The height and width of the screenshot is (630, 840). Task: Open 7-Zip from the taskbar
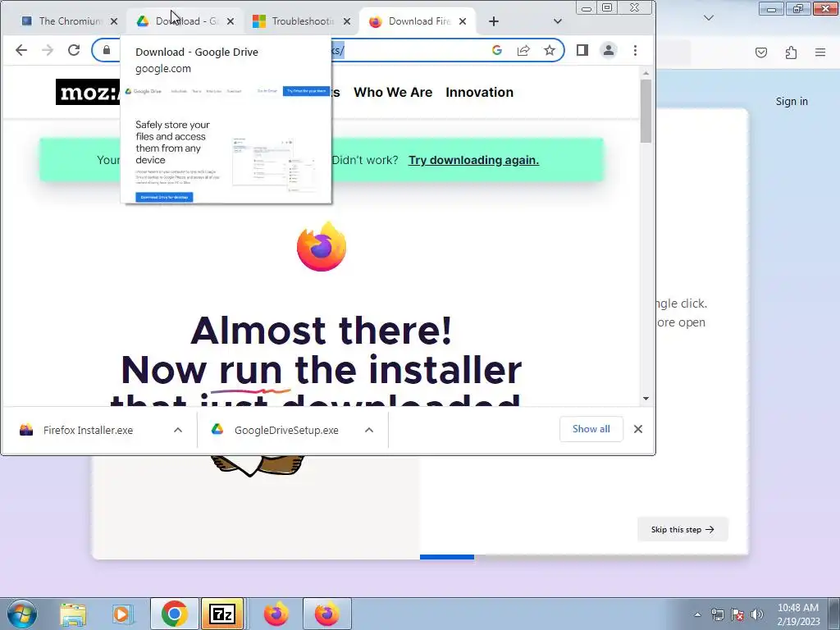click(x=222, y=614)
